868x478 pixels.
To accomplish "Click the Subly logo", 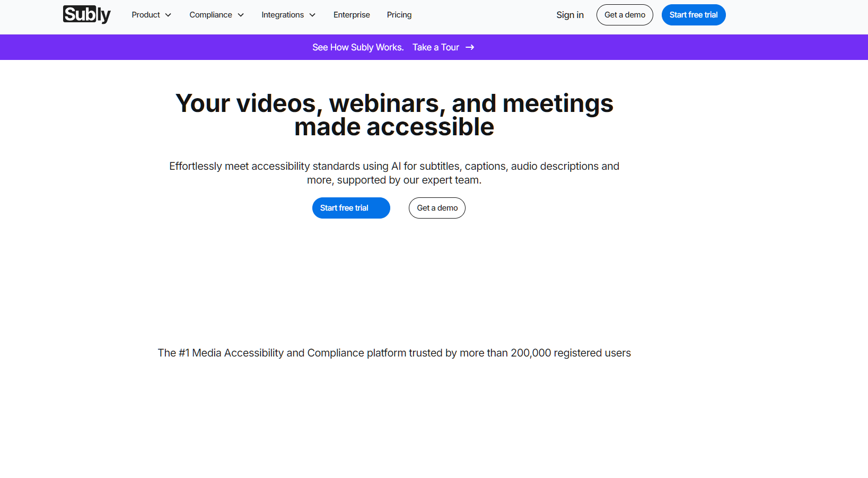I will tap(86, 14).
